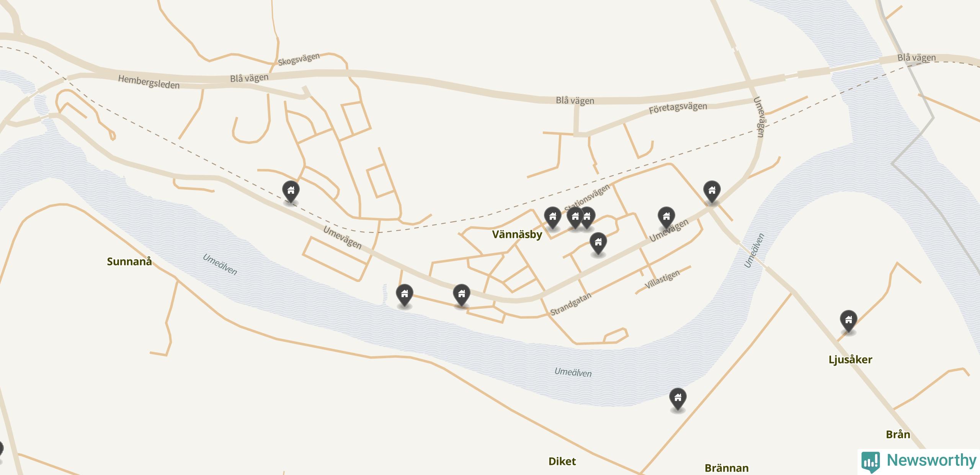Click the Brännan place label
The height and width of the screenshot is (475, 980).
coord(727,468)
